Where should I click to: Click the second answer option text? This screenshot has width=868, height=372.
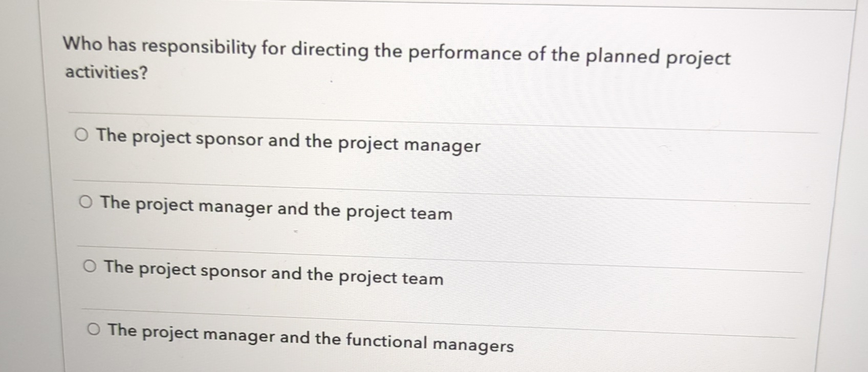point(276,208)
